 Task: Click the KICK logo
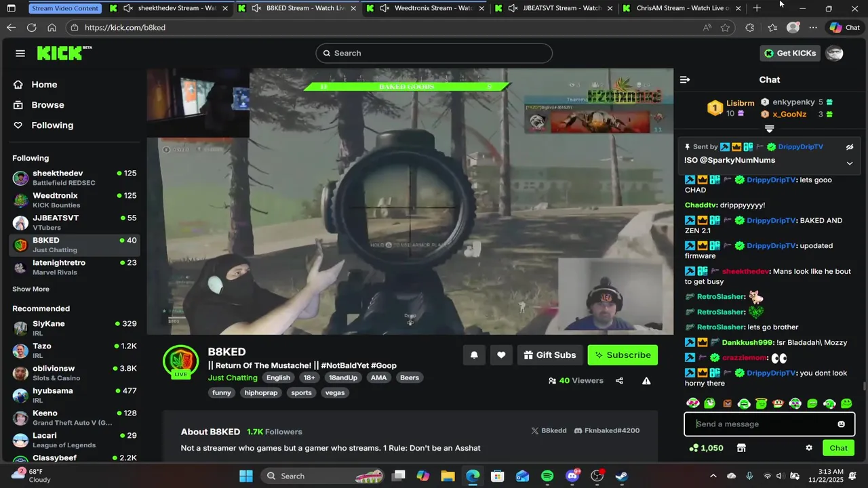pyautogui.click(x=64, y=53)
